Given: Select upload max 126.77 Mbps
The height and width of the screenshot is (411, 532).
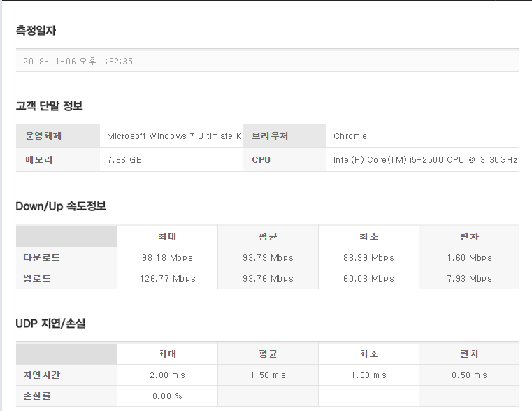Looking at the screenshot, I should 168,279.
